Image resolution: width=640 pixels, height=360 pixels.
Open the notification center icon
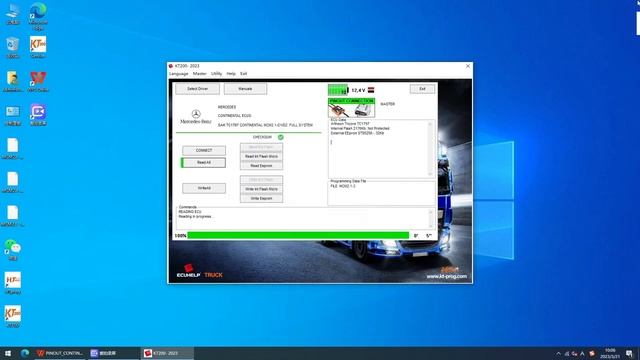[x=629, y=353]
